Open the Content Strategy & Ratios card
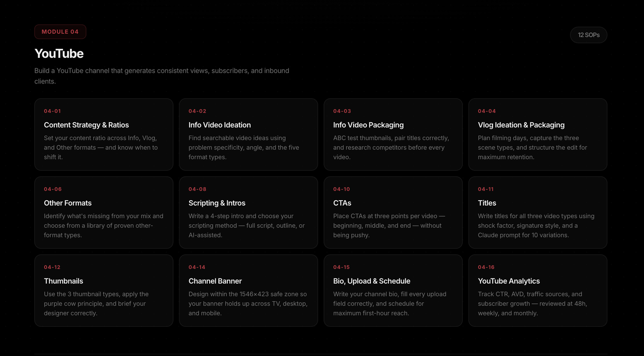The image size is (644, 356). 104,134
